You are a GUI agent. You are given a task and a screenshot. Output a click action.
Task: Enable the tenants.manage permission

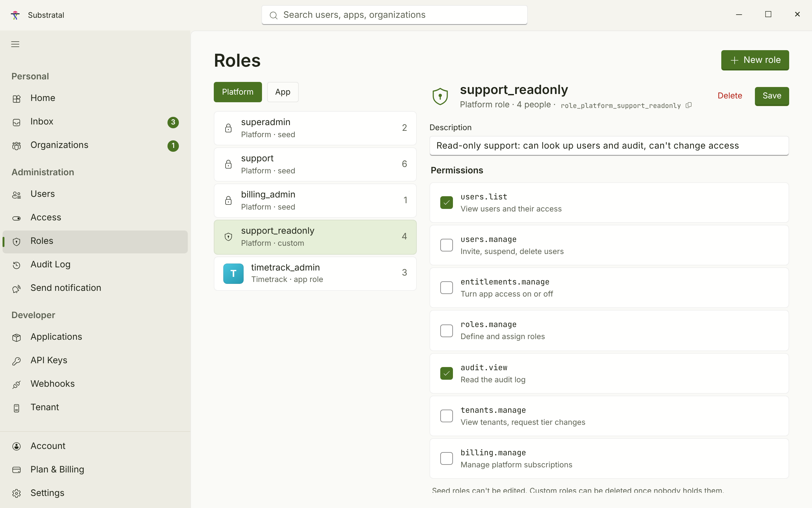446,416
